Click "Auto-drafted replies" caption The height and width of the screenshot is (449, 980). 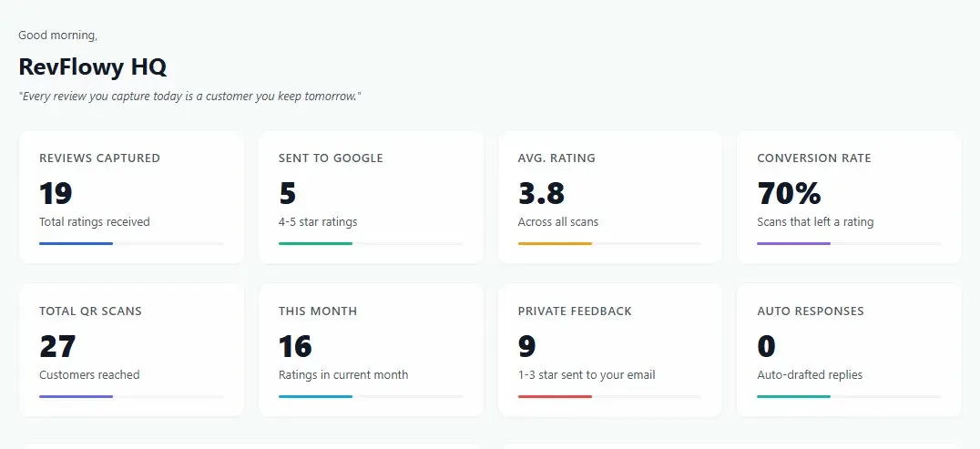(810, 375)
